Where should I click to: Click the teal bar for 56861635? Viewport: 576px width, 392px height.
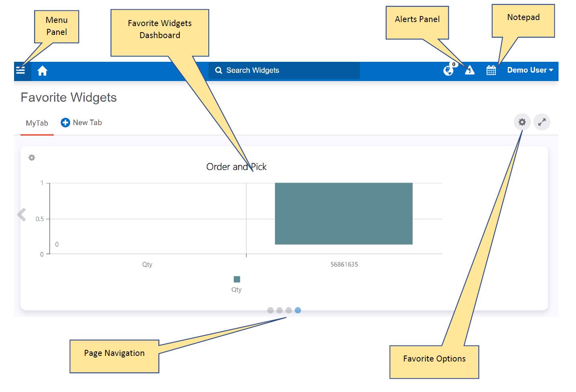(x=344, y=213)
